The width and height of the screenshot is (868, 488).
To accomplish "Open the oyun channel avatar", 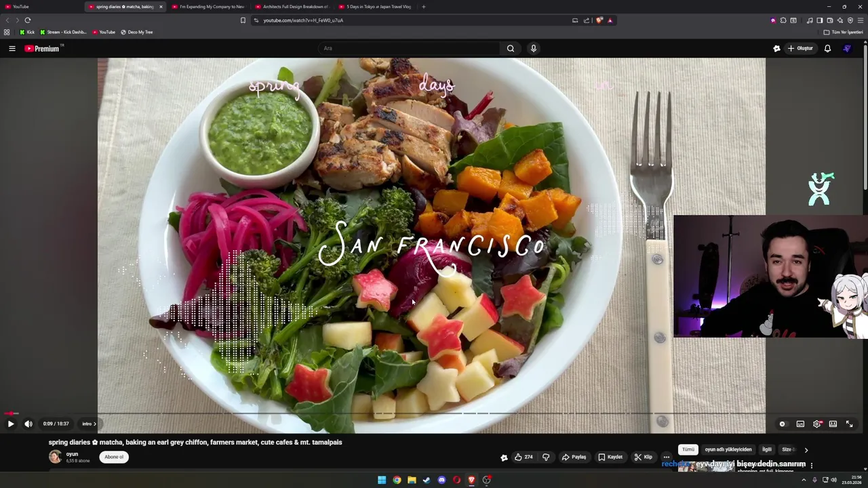I will 55,456.
